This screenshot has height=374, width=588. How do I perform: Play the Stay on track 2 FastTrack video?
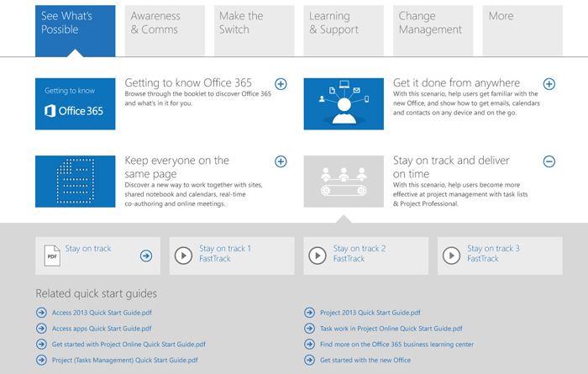coord(318,255)
